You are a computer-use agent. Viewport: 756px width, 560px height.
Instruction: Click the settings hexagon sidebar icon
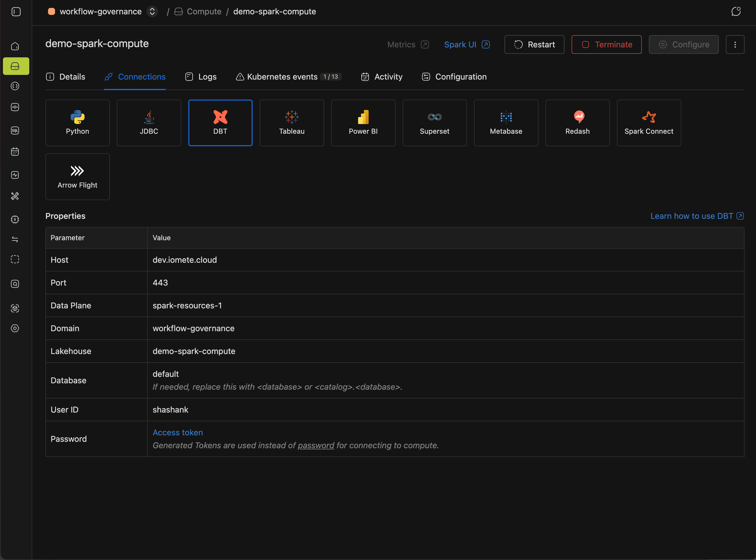(x=15, y=328)
